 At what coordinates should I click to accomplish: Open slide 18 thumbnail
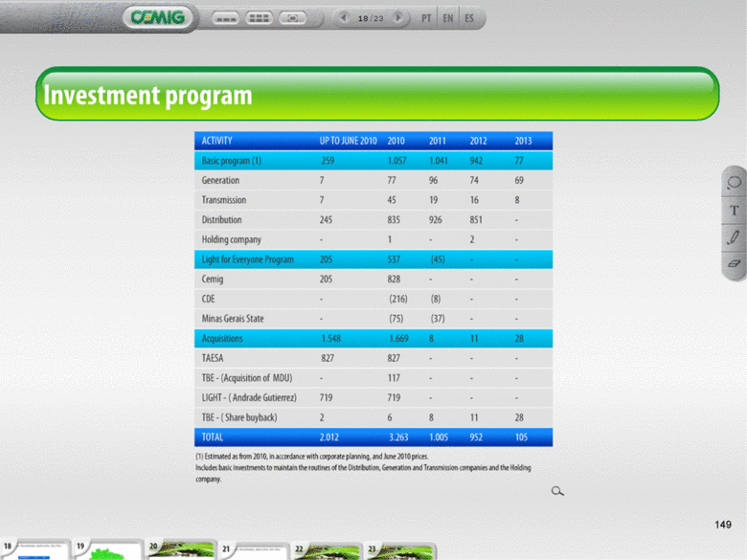point(35,550)
